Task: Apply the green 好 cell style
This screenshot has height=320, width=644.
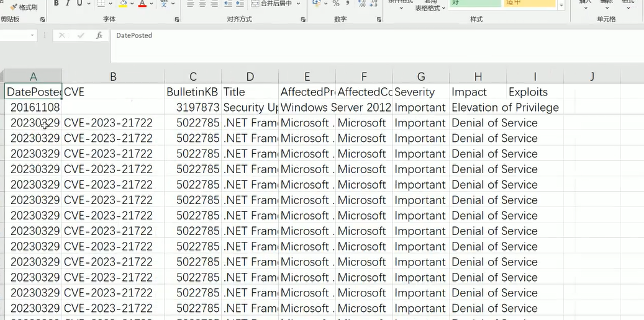Action: (475, 3)
